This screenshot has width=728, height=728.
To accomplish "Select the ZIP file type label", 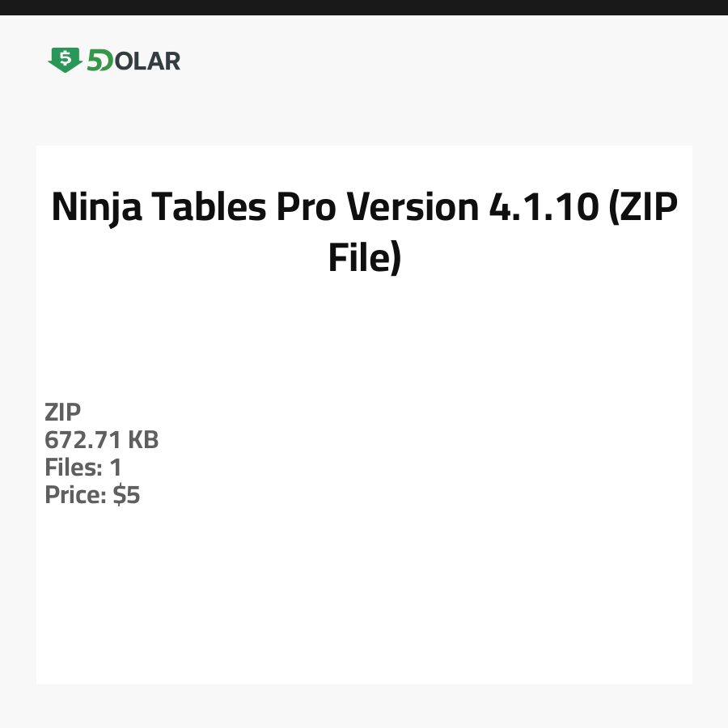I will point(63,413).
